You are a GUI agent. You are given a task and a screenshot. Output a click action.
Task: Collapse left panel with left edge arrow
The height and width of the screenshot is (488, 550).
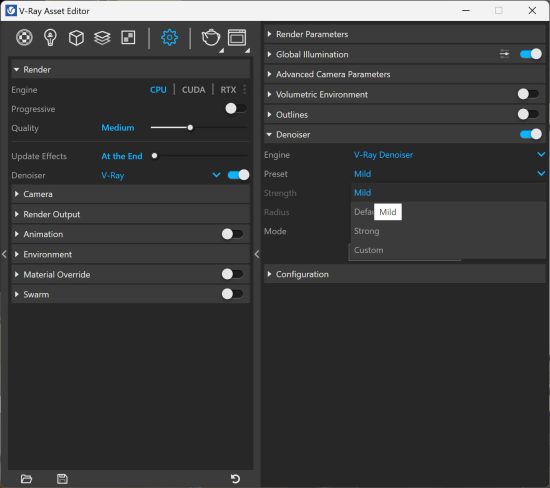(4, 254)
